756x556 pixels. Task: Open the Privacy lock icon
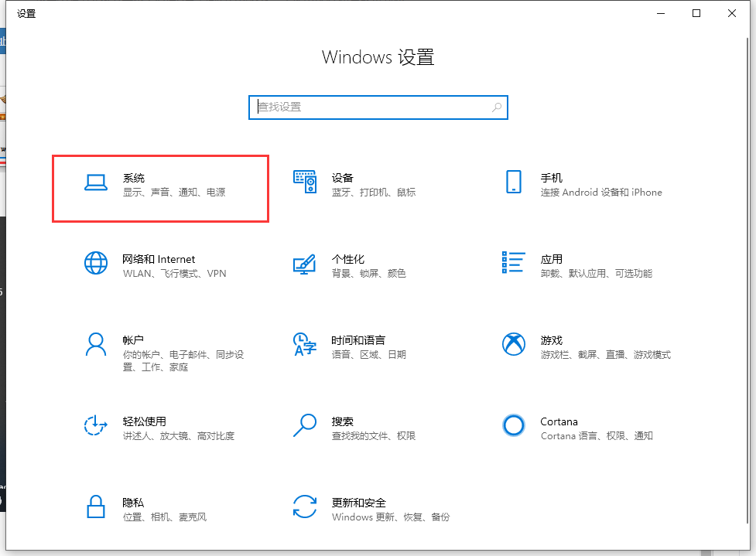(95, 507)
